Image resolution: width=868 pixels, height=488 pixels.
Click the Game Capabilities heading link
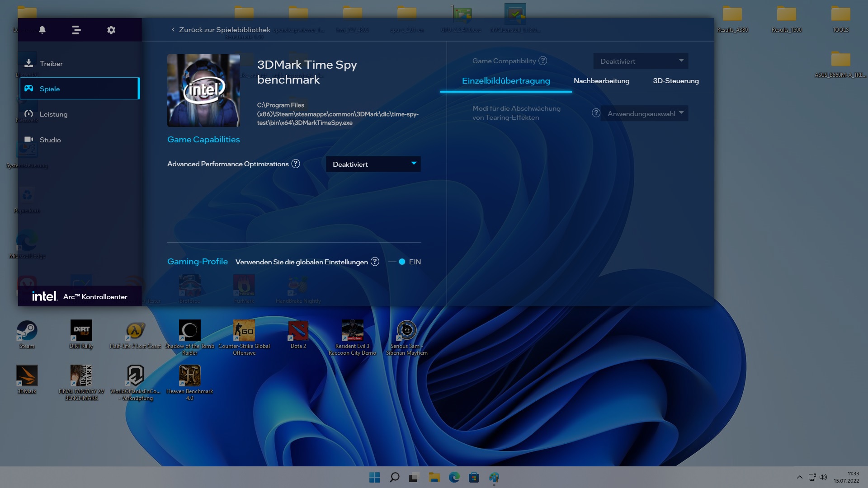point(203,140)
